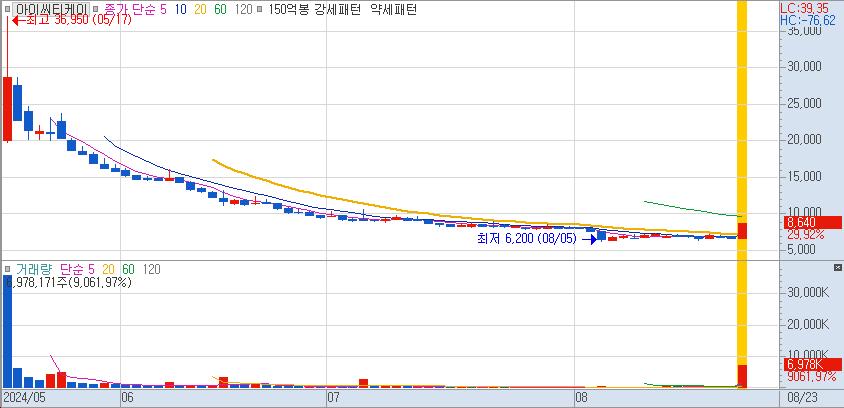
Task: Click the red 6,978K volume tag
Action: pyautogui.click(x=811, y=364)
